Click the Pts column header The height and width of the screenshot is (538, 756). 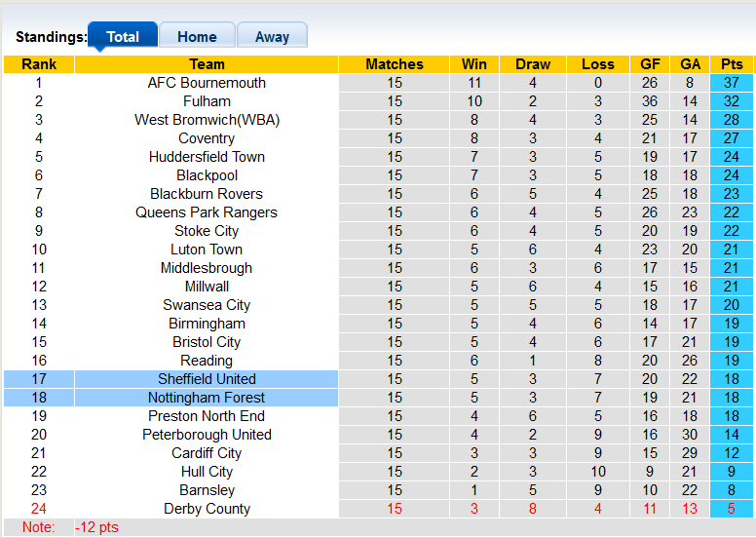point(732,64)
